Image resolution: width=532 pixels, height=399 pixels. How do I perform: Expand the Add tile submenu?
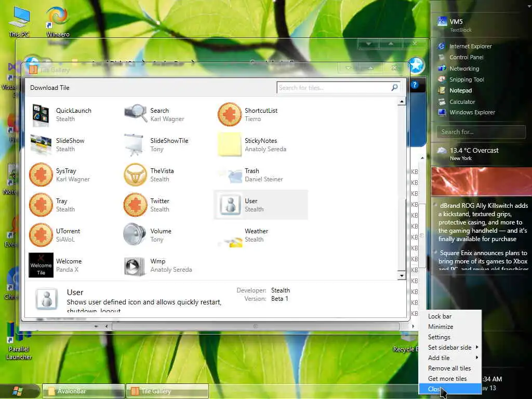click(450, 357)
